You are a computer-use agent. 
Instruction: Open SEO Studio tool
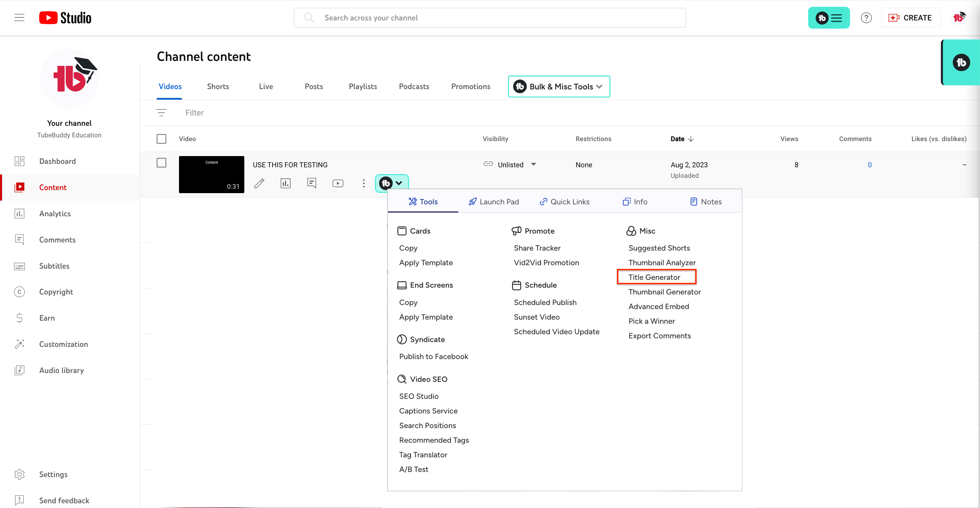[419, 396]
